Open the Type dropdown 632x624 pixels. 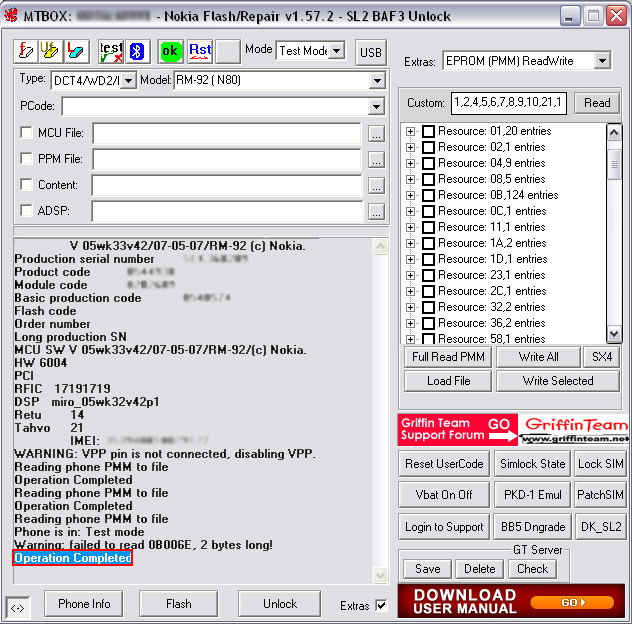coord(128,81)
